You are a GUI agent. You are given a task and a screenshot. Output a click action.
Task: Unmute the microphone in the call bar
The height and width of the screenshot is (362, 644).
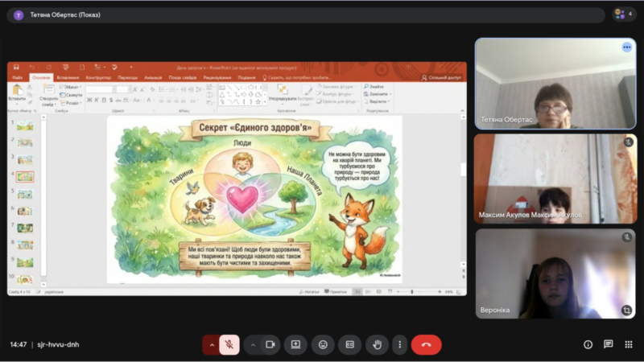coord(229,344)
